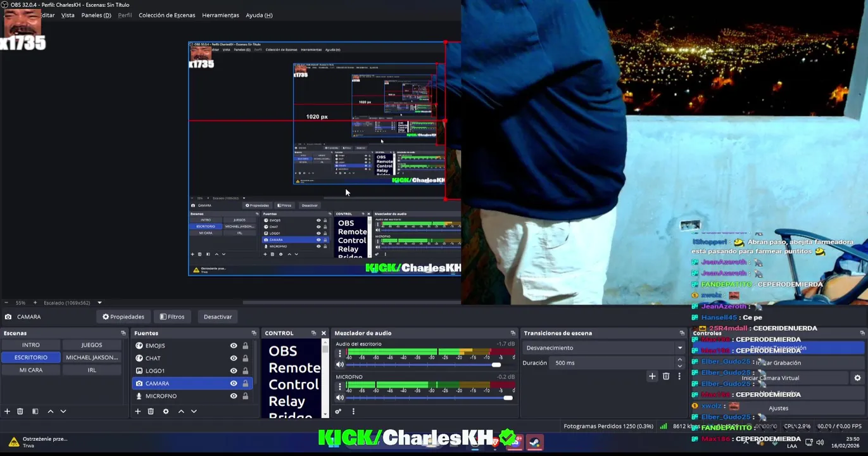Decrease transition duration stepper down
868x456 pixels.
680,366
